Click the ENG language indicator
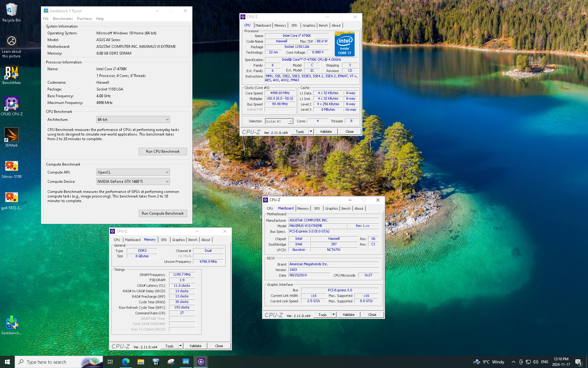 point(545,362)
